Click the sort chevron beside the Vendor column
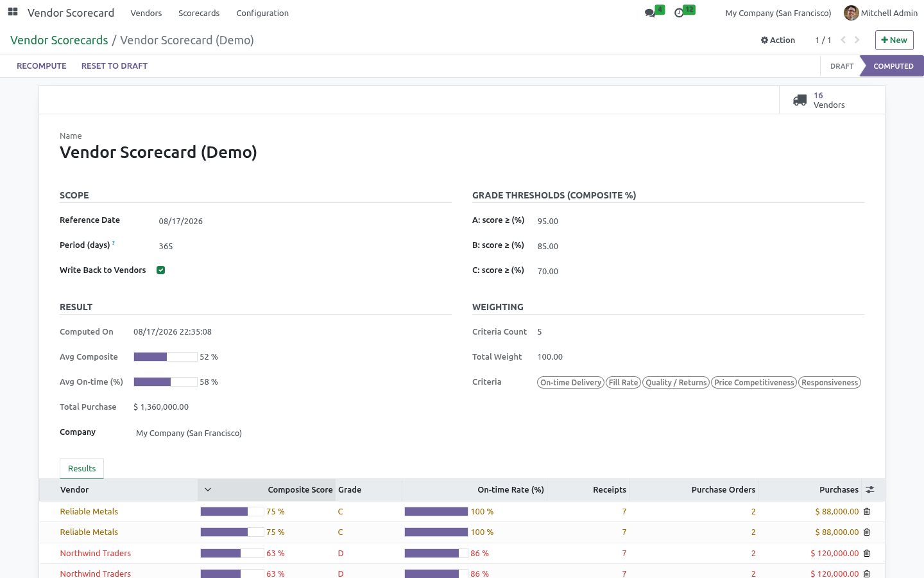924x578 pixels. coord(208,490)
